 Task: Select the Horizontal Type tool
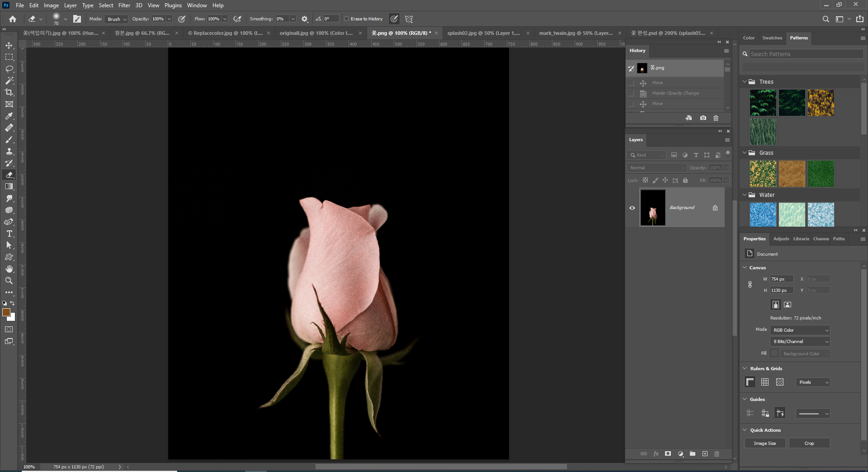9,234
